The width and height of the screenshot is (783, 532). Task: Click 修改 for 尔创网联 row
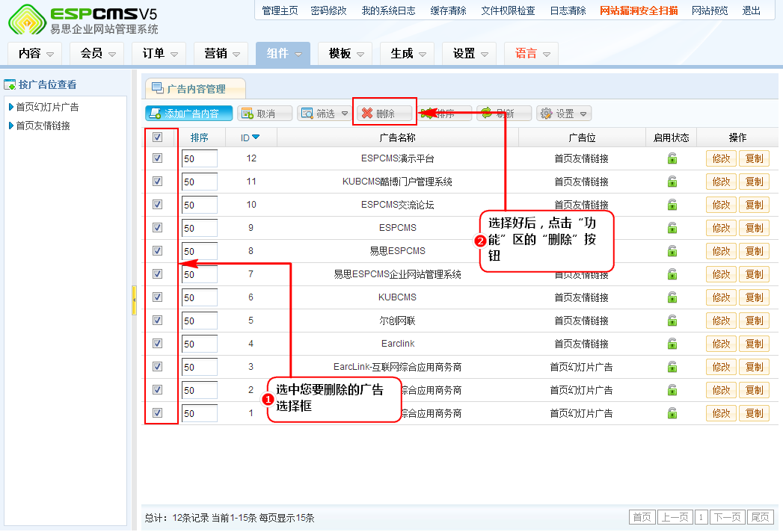pyautogui.click(x=721, y=321)
